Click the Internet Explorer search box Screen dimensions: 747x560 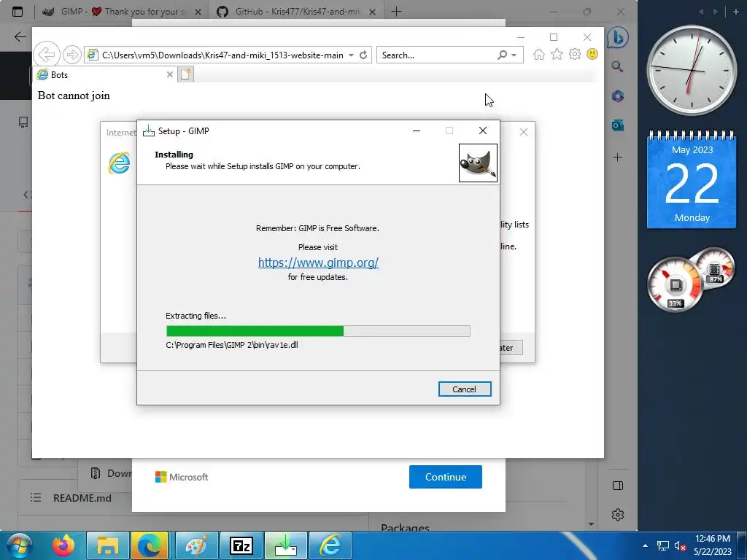pos(436,55)
